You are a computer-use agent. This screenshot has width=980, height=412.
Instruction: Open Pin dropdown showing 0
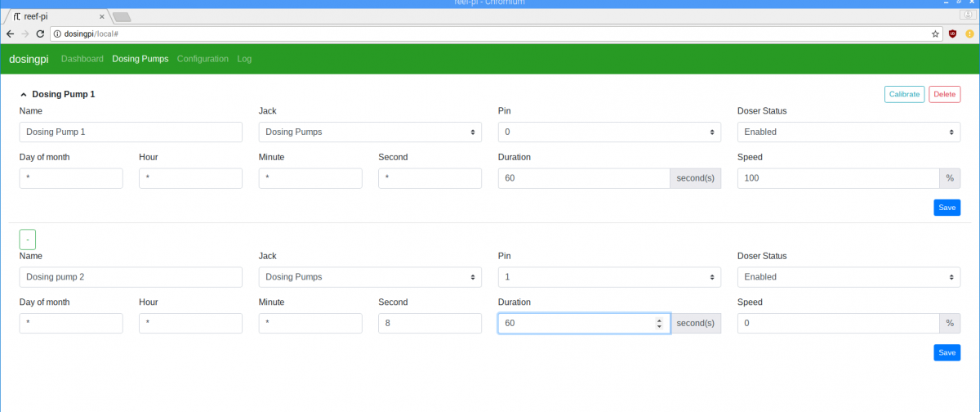[609, 132]
